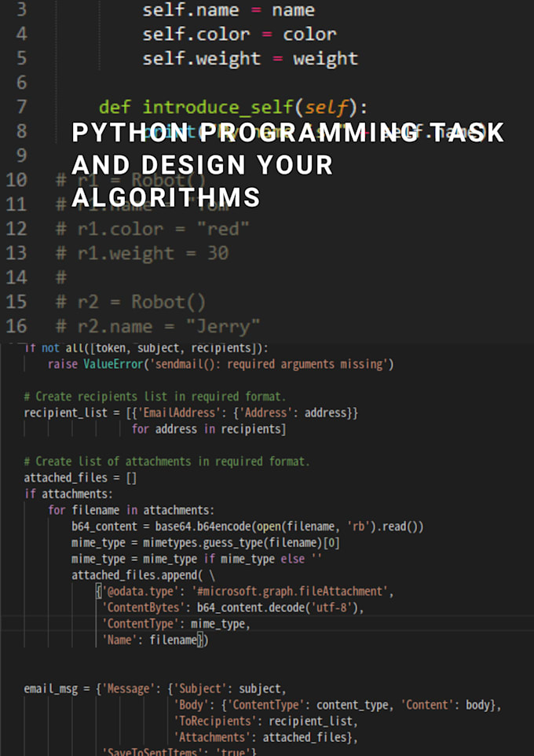Click line number 12 in gutter
This screenshot has width=534, height=756.
(16, 229)
